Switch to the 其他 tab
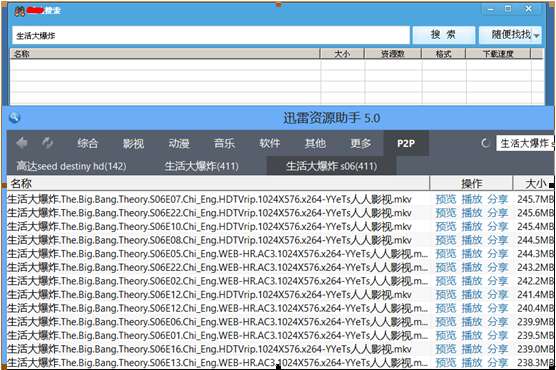The width and height of the screenshot is (556, 370). (315, 143)
